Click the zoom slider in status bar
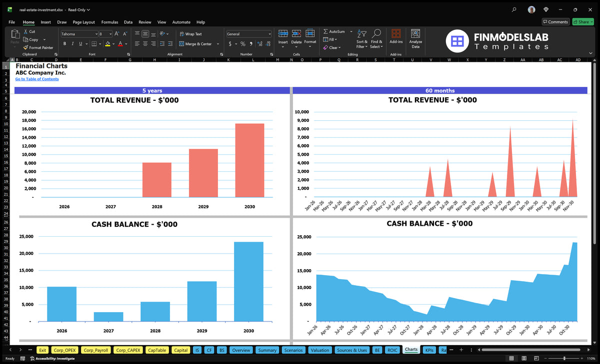The width and height of the screenshot is (600, 364). click(x=564, y=359)
